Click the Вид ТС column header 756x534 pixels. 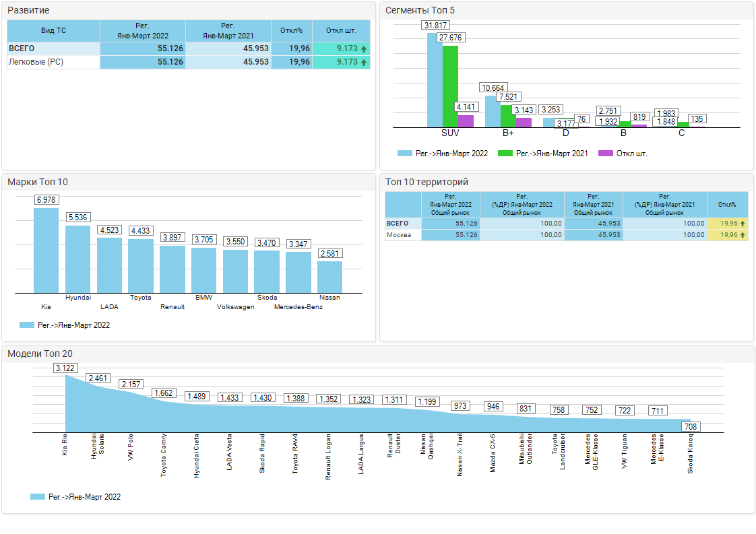click(x=53, y=31)
